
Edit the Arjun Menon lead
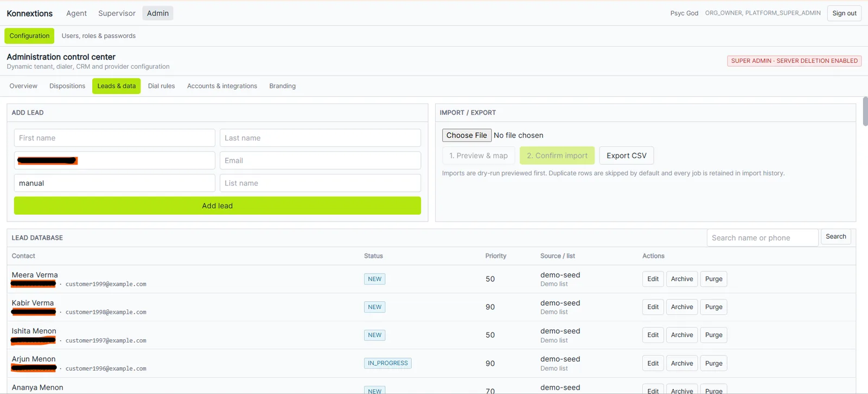tap(653, 364)
